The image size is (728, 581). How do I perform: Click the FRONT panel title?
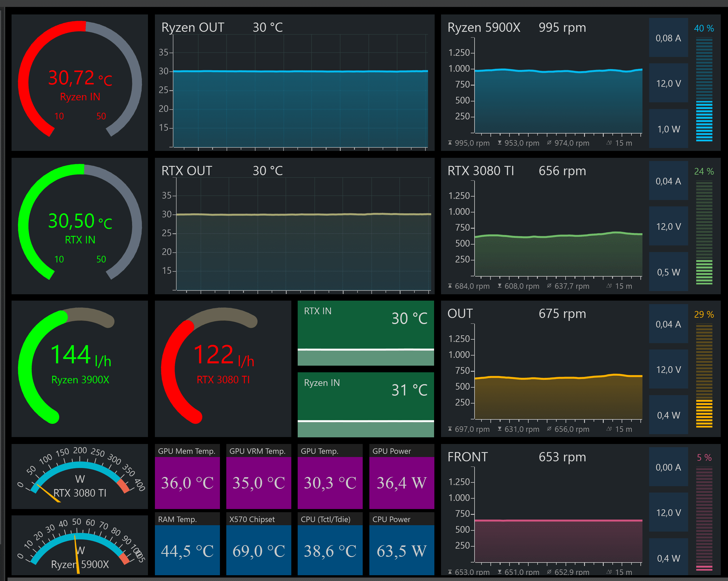point(468,457)
